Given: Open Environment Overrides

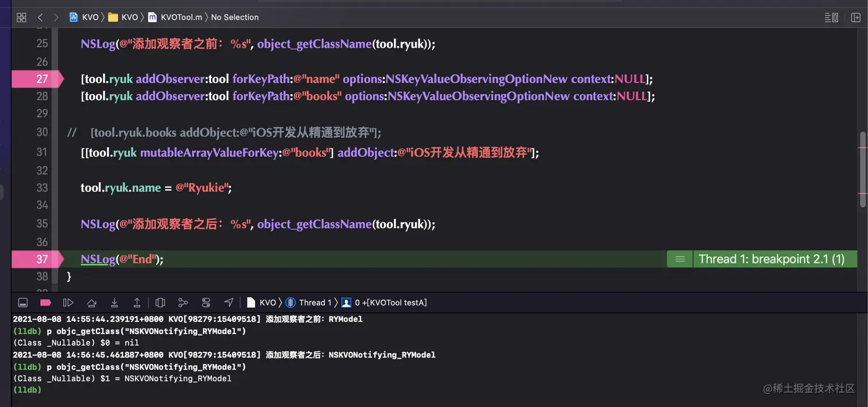Looking at the screenshot, I should click(206, 303).
